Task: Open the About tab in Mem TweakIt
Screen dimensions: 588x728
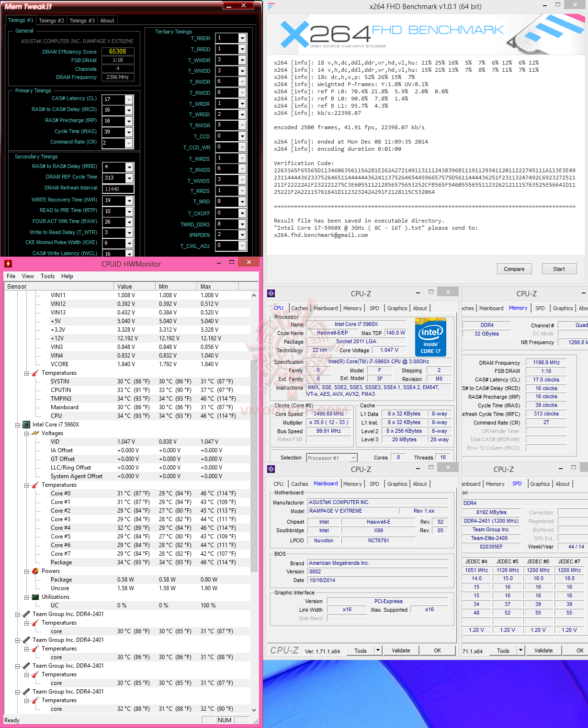Action: click(107, 21)
